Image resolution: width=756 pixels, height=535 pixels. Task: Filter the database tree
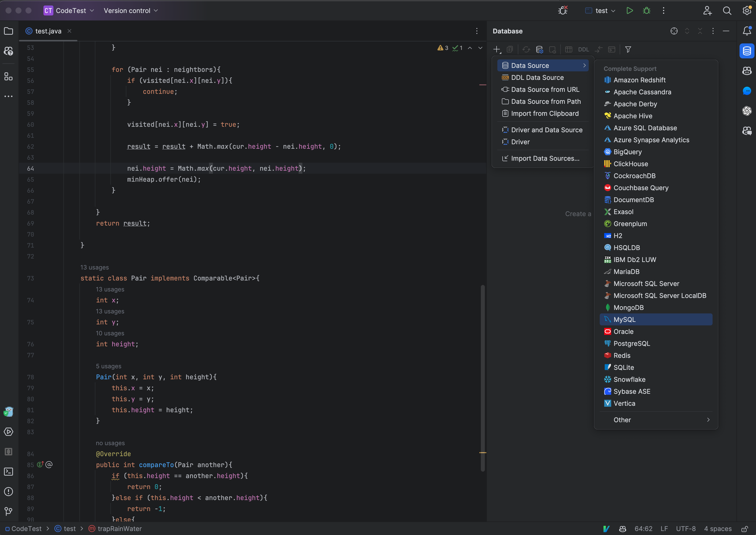pyautogui.click(x=628, y=49)
